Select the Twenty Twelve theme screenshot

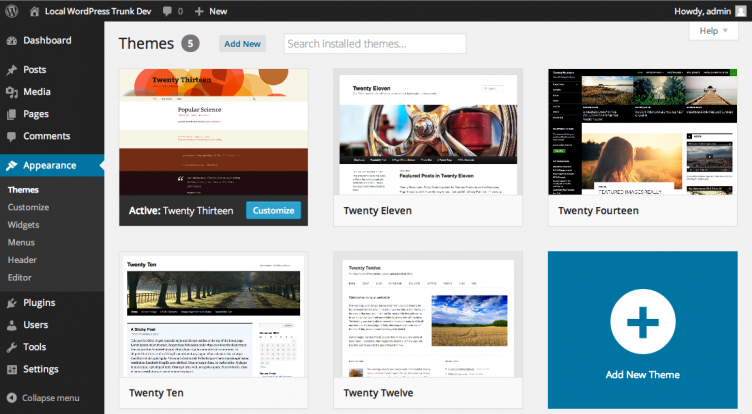(428, 315)
